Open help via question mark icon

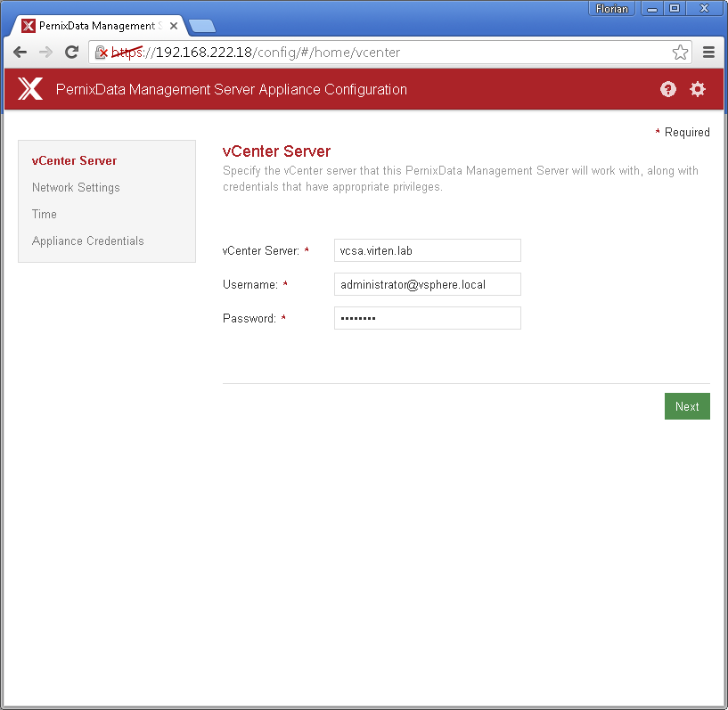tap(668, 89)
